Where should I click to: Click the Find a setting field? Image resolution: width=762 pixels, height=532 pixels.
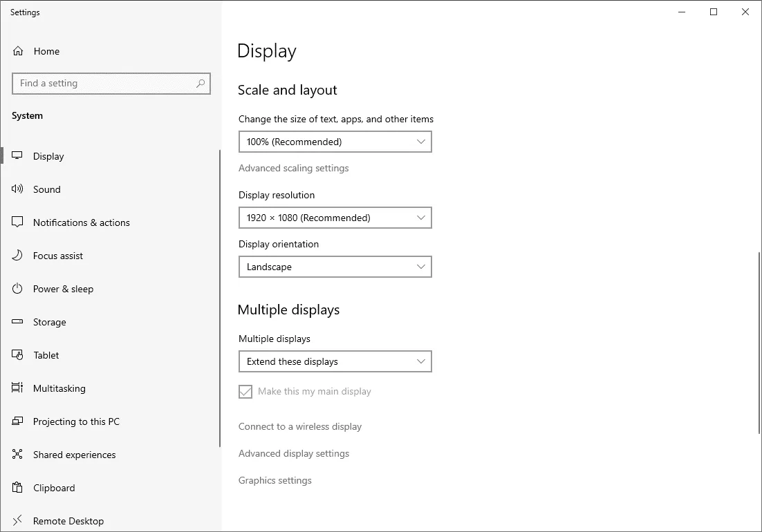(x=104, y=84)
